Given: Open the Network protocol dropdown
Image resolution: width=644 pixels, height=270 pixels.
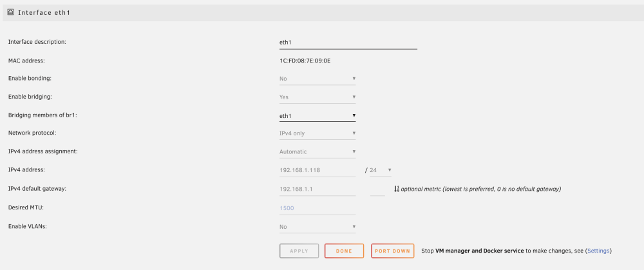Looking at the screenshot, I should click(x=317, y=133).
